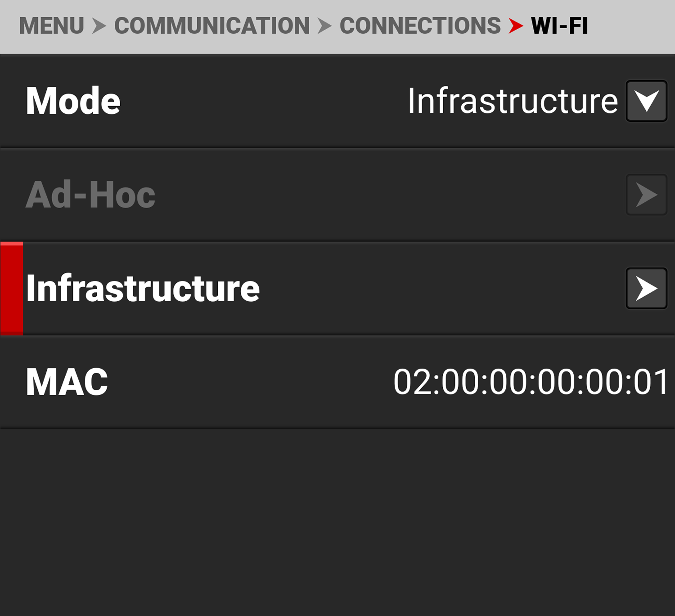Screen dimensions: 675x616
Task: Select the dimmed Ad-Hoc row label
Action: tap(90, 195)
